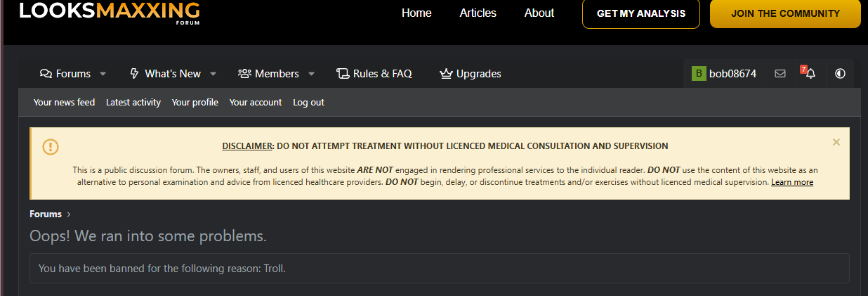868x296 pixels.
Task: Click the Rules & FAQ icon
Action: coord(343,74)
